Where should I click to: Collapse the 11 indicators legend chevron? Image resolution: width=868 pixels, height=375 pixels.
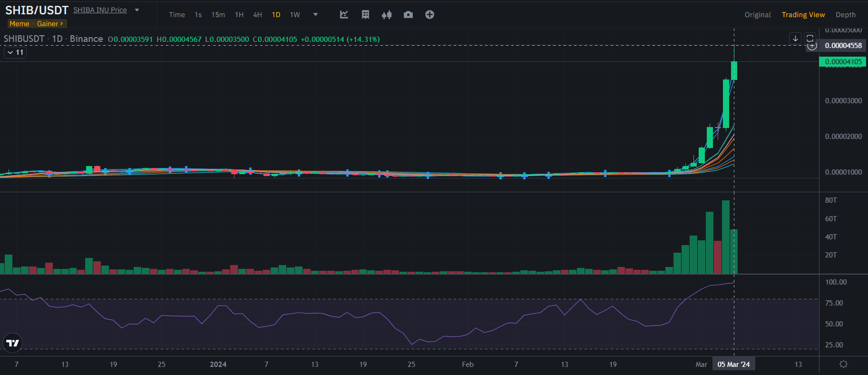click(10, 52)
